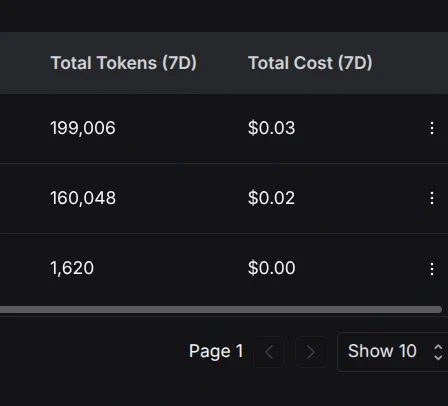The image size is (448, 406).
Task: Click the $0.03 cost cell
Action: coord(271,128)
